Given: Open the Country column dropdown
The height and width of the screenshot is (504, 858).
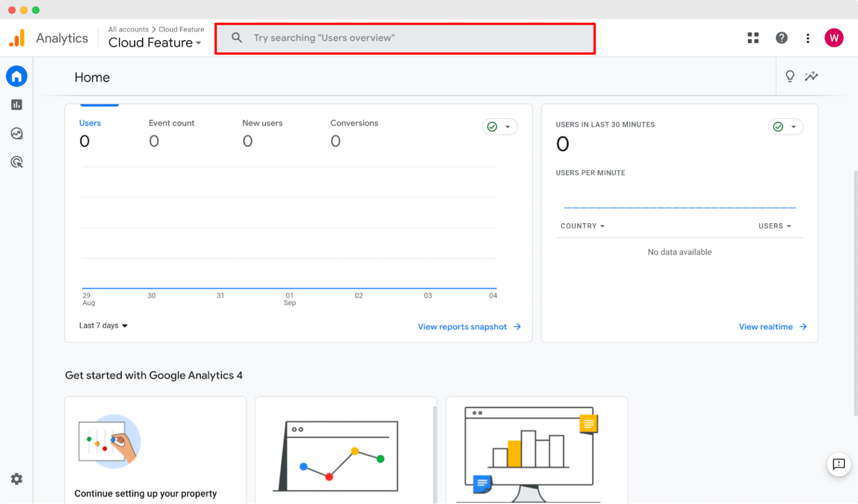Looking at the screenshot, I should pyautogui.click(x=582, y=225).
